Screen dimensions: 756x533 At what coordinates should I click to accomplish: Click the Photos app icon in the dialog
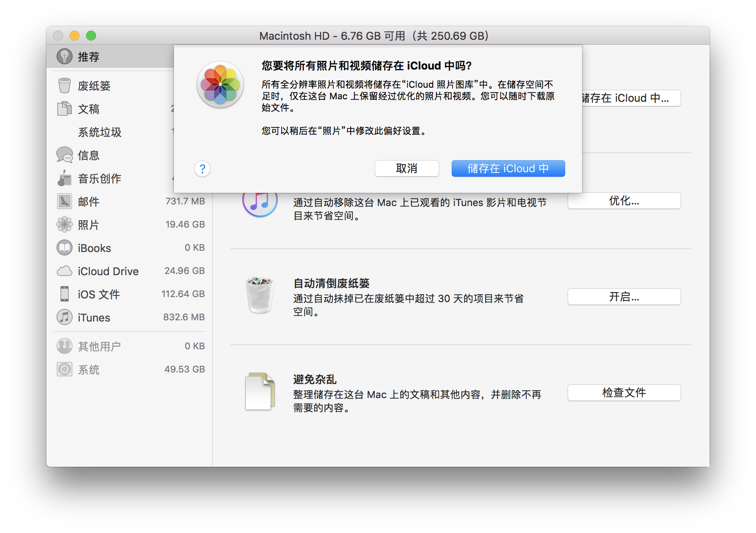(x=220, y=85)
